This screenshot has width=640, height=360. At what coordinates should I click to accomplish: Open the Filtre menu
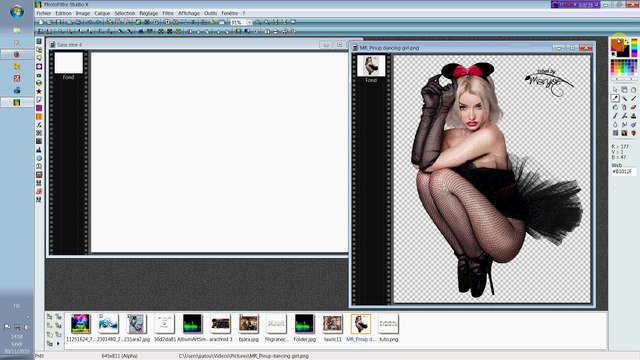click(168, 13)
